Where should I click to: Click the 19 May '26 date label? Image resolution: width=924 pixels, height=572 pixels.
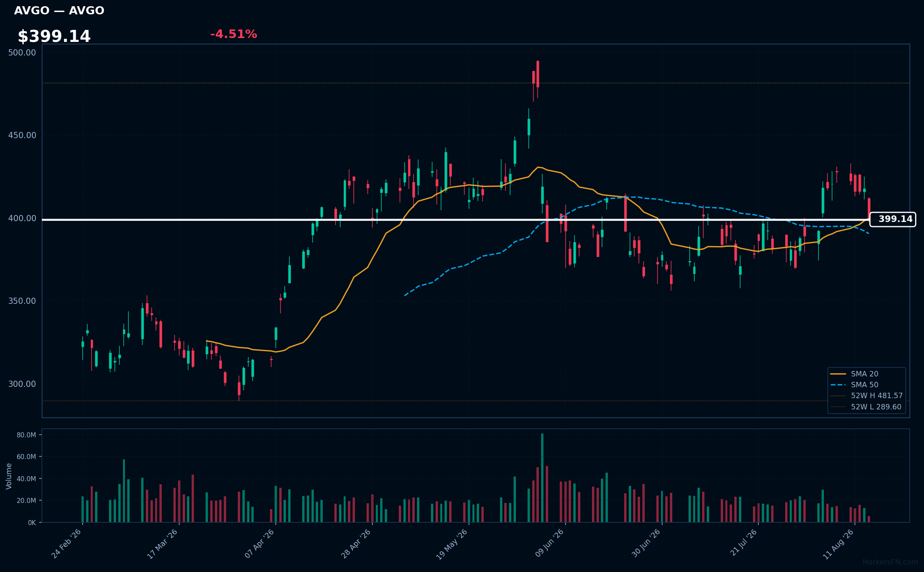[452, 544]
